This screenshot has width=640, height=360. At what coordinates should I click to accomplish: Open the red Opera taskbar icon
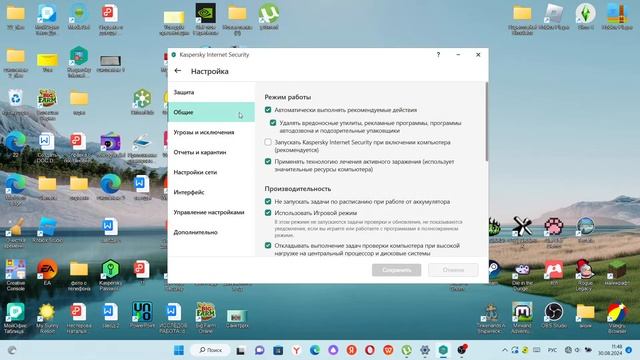[370, 350]
